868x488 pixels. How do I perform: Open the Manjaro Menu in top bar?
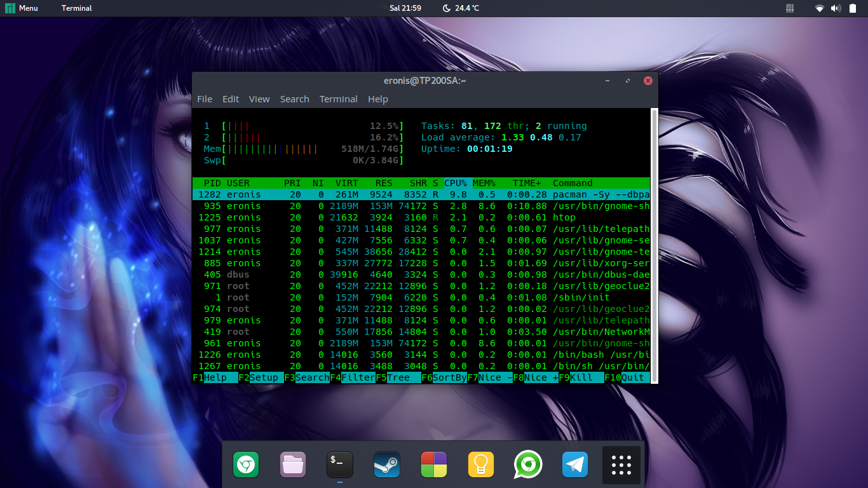(22, 8)
